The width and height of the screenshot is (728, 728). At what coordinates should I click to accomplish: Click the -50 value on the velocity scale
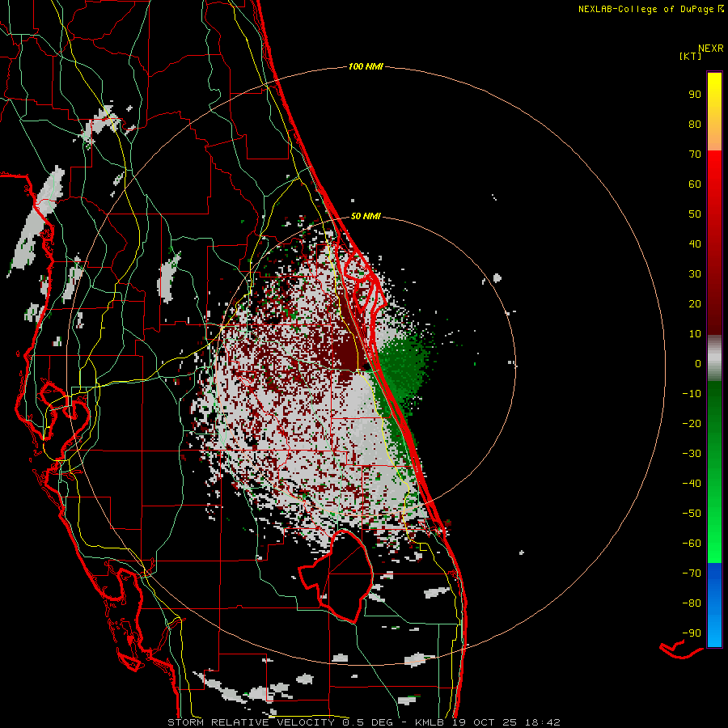click(x=692, y=513)
